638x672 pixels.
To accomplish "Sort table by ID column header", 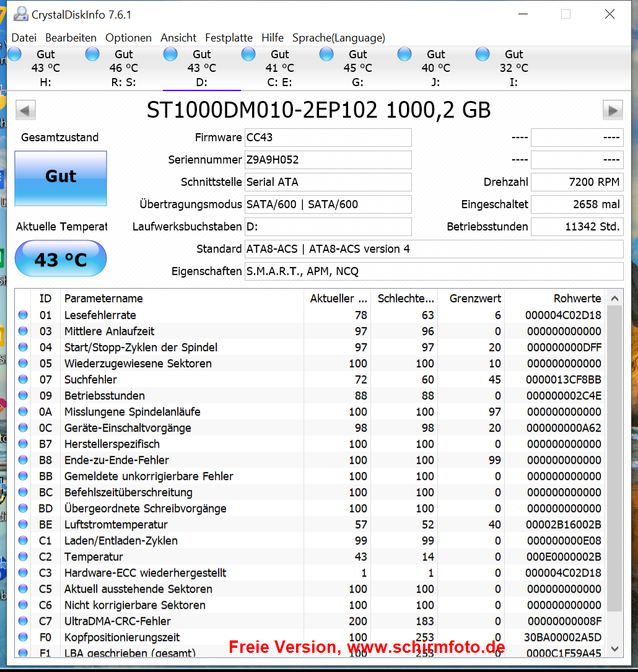I will click(45, 299).
